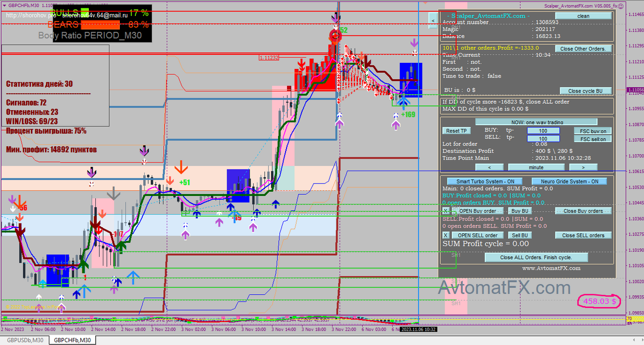Click the Balance value 16823.13
The width and height of the screenshot is (644, 345).
(x=547, y=36)
